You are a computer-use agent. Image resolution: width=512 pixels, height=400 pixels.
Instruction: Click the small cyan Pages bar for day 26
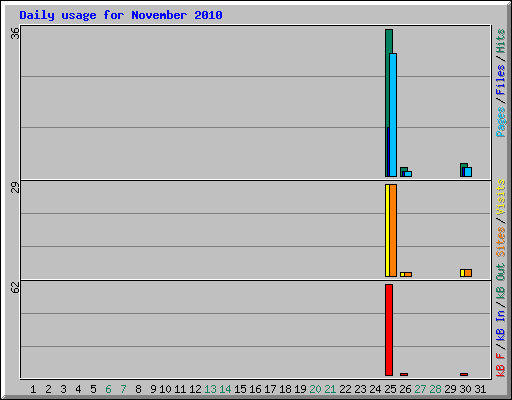tap(408, 174)
